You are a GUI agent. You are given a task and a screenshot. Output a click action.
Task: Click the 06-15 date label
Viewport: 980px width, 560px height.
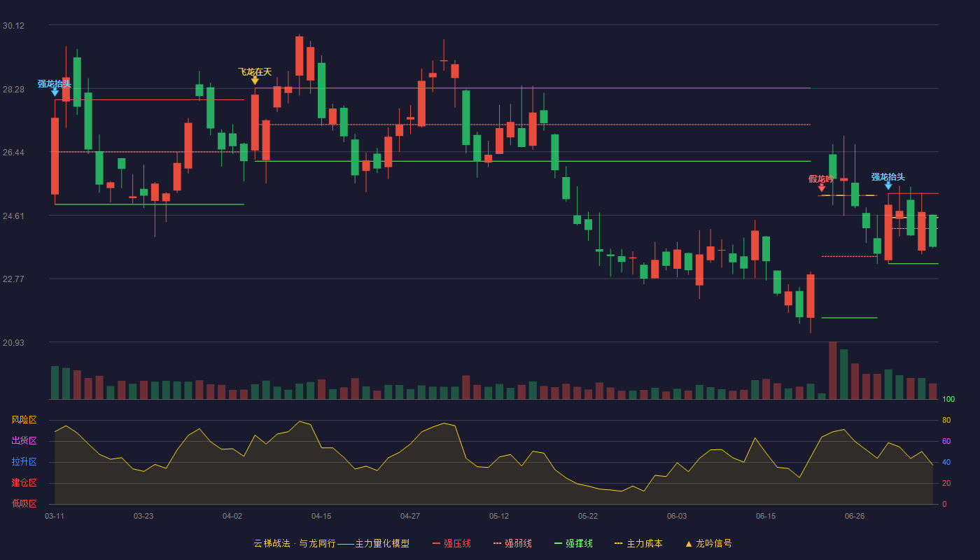coord(766,516)
